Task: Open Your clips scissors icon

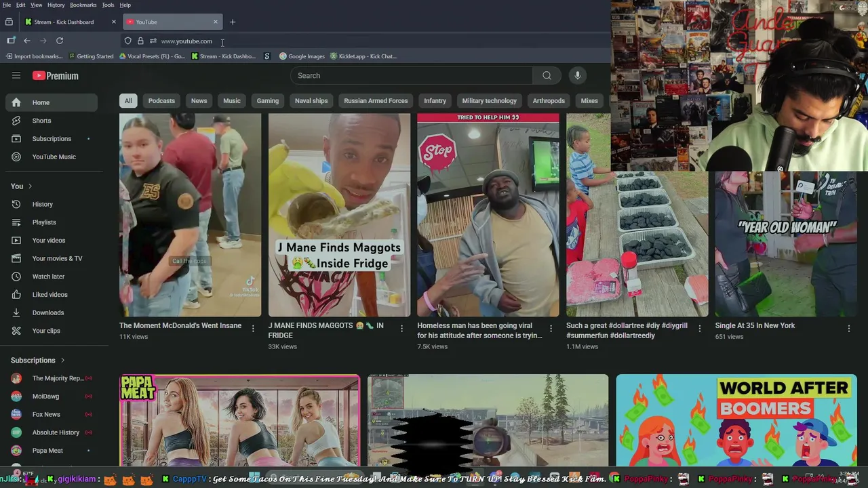Action: point(16,331)
